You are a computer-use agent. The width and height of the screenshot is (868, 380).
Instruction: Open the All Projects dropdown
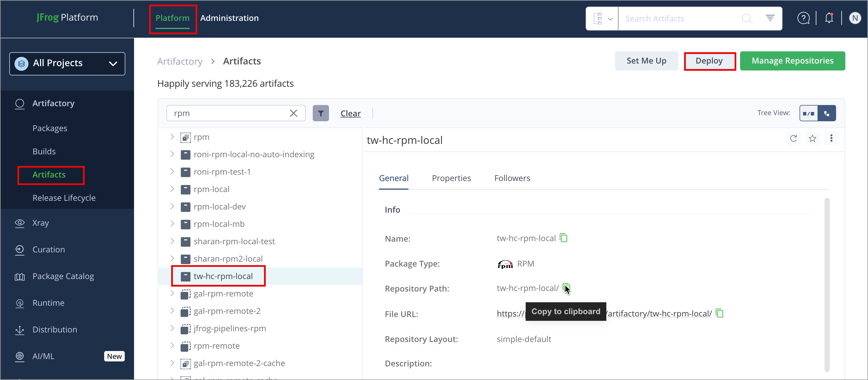[x=67, y=63]
